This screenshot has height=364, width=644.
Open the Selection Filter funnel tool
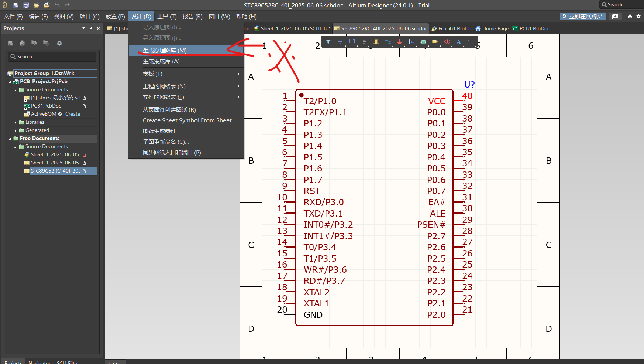pos(328,42)
